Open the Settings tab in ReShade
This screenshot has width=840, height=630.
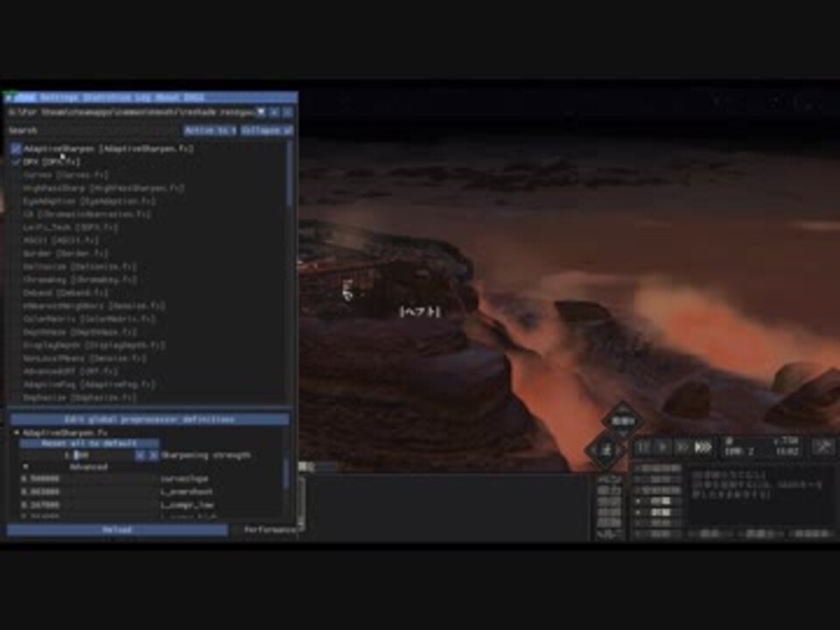58,97
